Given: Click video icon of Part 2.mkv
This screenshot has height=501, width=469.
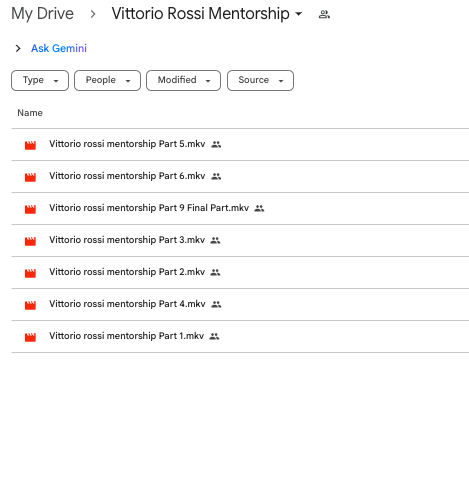Looking at the screenshot, I should [x=30, y=273].
